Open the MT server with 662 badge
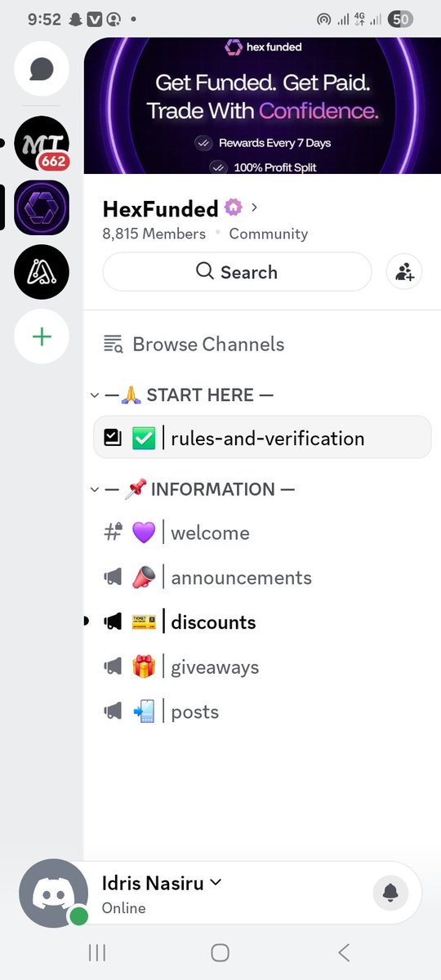 point(42,144)
